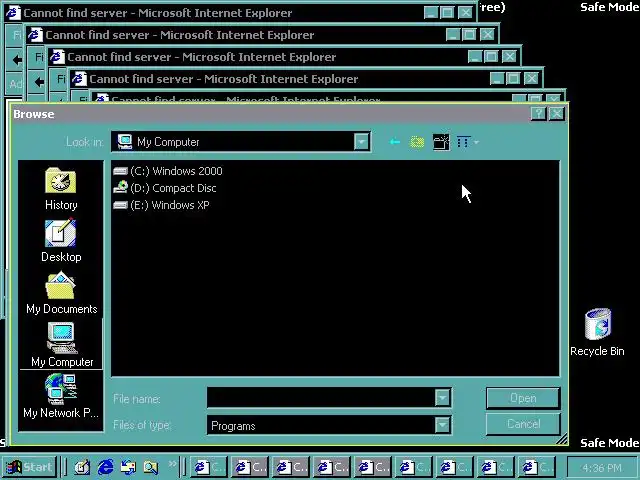Cancel the Browse dialog
Image resolution: width=640 pixels, height=480 pixels.
point(523,424)
